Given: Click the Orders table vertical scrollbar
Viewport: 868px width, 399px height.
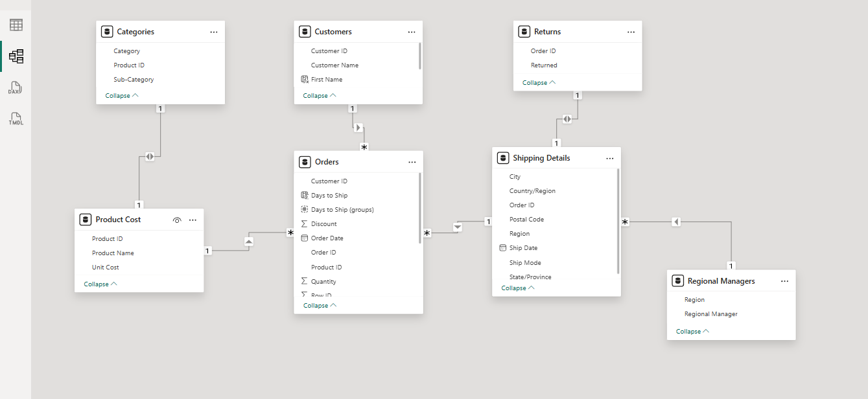Looking at the screenshot, I should [420, 207].
